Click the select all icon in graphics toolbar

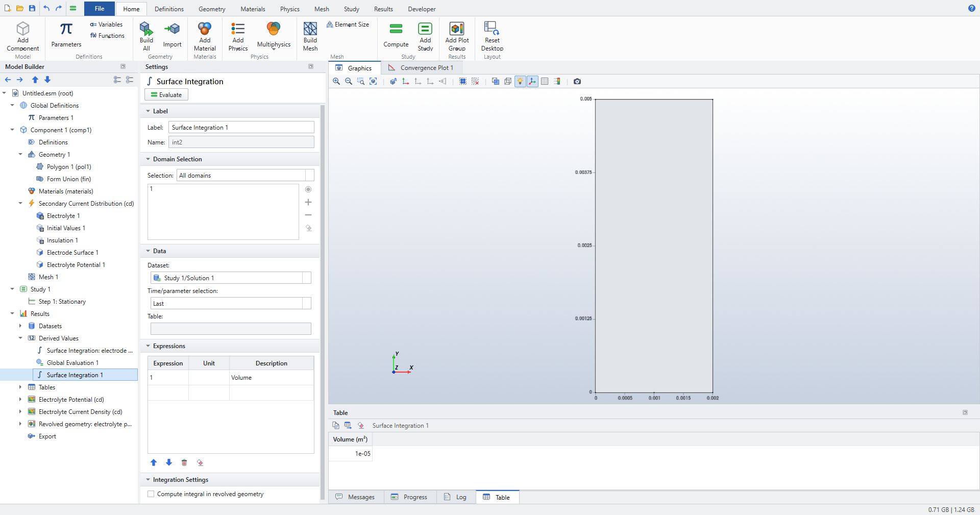point(463,81)
